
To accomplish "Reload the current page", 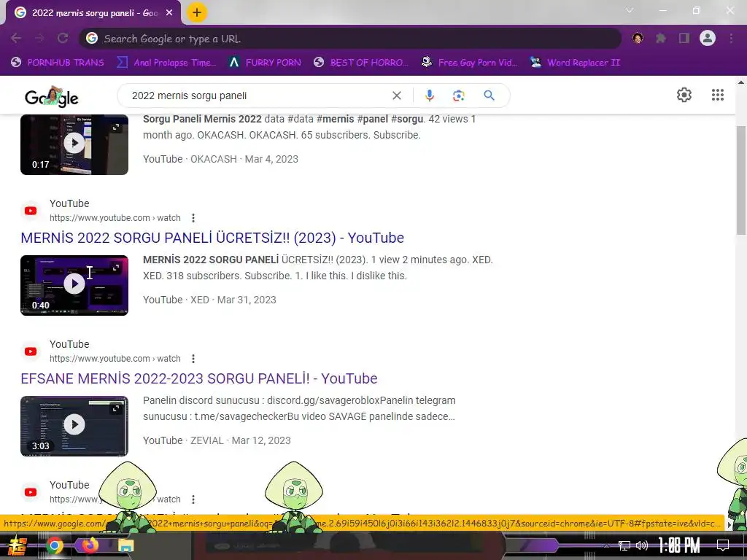I will tap(63, 38).
